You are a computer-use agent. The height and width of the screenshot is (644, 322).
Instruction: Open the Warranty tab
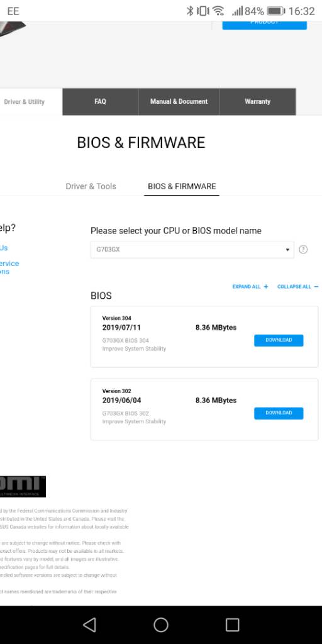(257, 101)
